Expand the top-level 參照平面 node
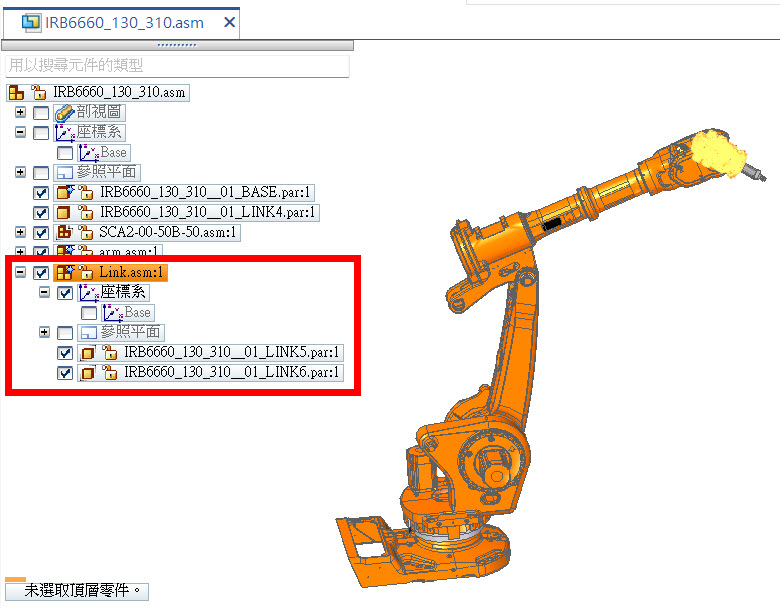The height and width of the screenshot is (608, 780). [x=20, y=172]
